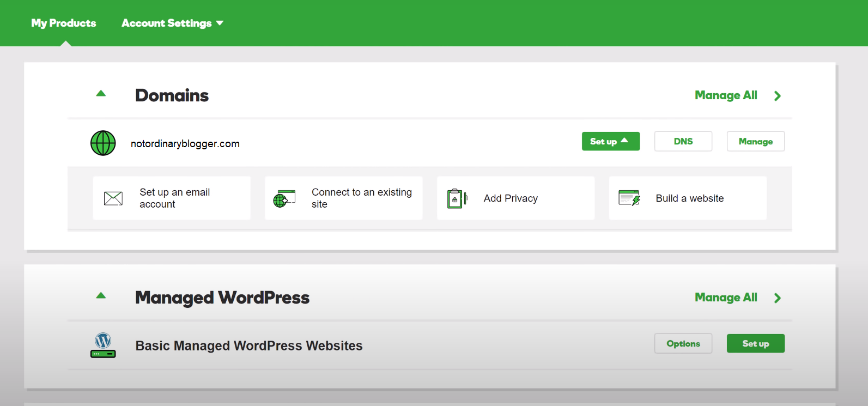This screenshot has width=868, height=406.
Task: Choose Set up an email account
Action: tap(172, 198)
